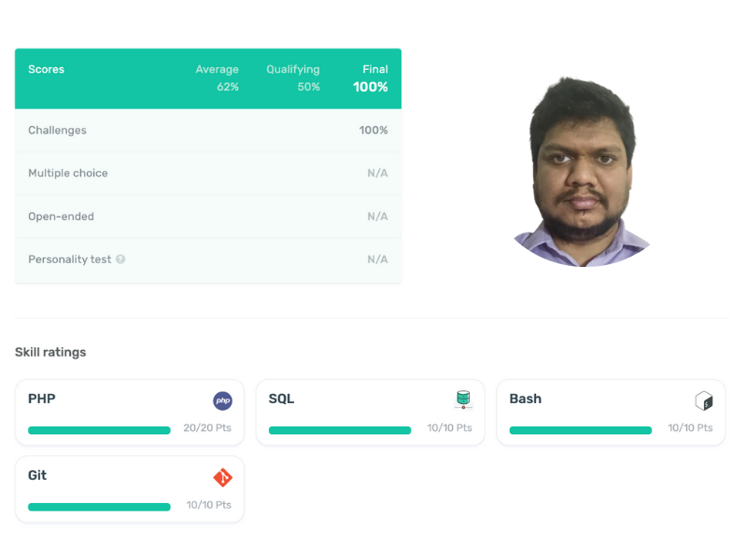
Task: Click the Challenges score row
Action: coord(208,131)
